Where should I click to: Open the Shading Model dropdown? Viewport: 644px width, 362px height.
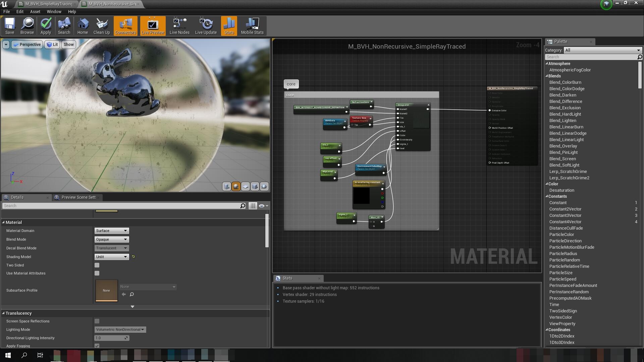[111, 257]
